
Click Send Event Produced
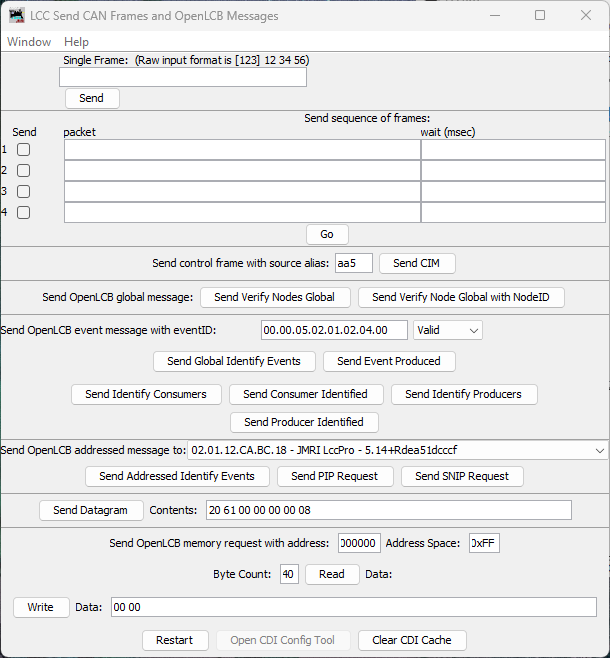(389, 361)
